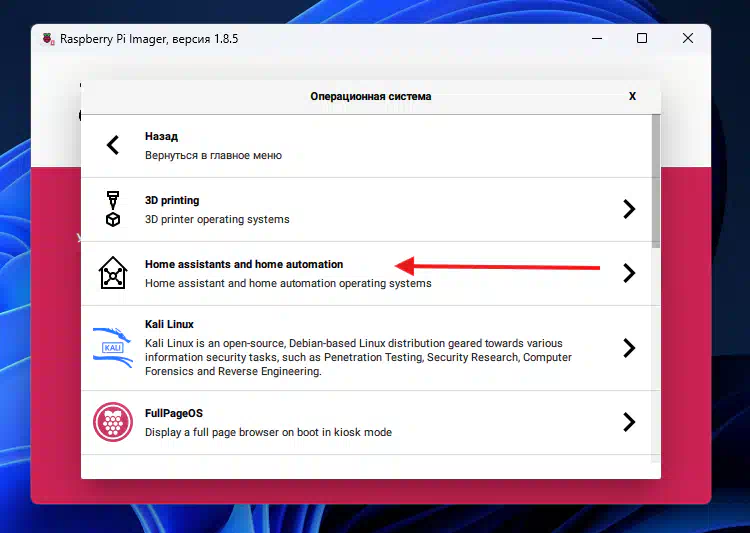Close the Raspberry Pi Imager window
The image size is (750, 533).
pos(688,38)
